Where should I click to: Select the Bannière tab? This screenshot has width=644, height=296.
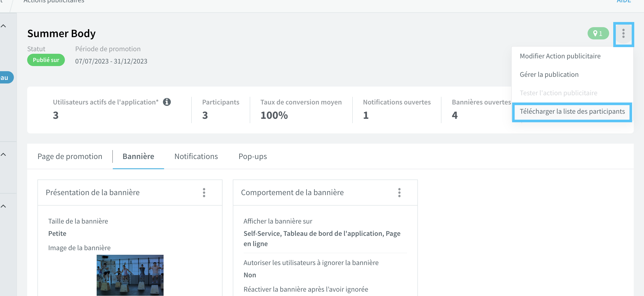[138, 156]
